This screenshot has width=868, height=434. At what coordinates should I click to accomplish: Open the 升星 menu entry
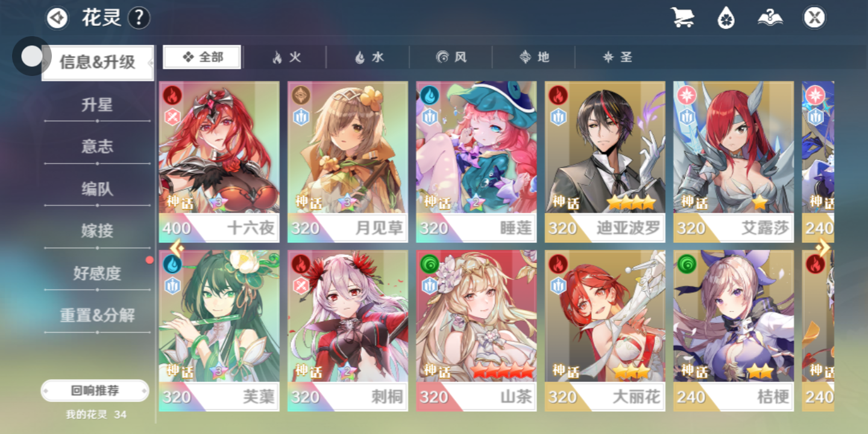tap(97, 105)
